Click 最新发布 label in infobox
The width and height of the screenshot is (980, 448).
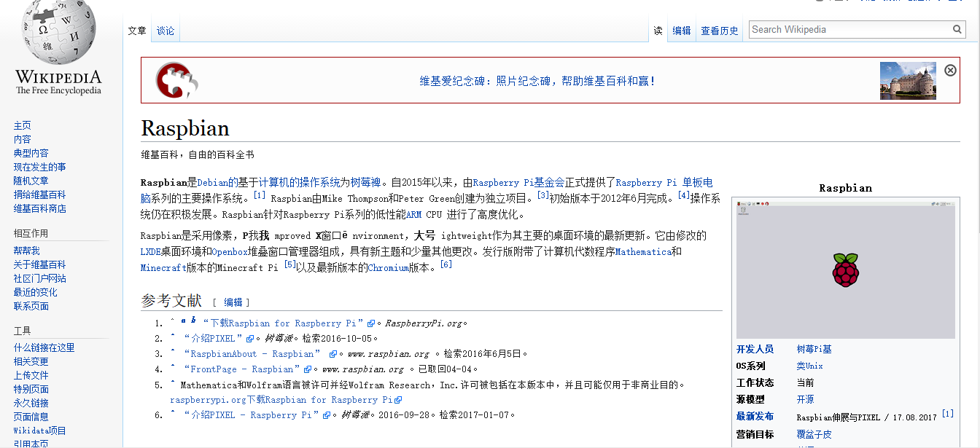755,416
